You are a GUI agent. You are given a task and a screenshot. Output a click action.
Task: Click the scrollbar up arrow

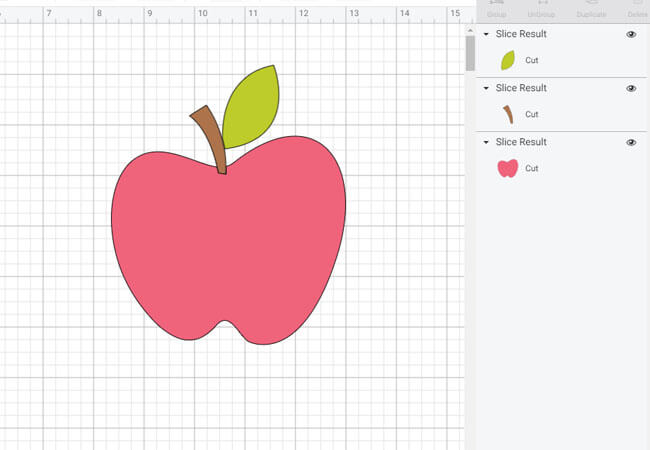click(x=470, y=31)
